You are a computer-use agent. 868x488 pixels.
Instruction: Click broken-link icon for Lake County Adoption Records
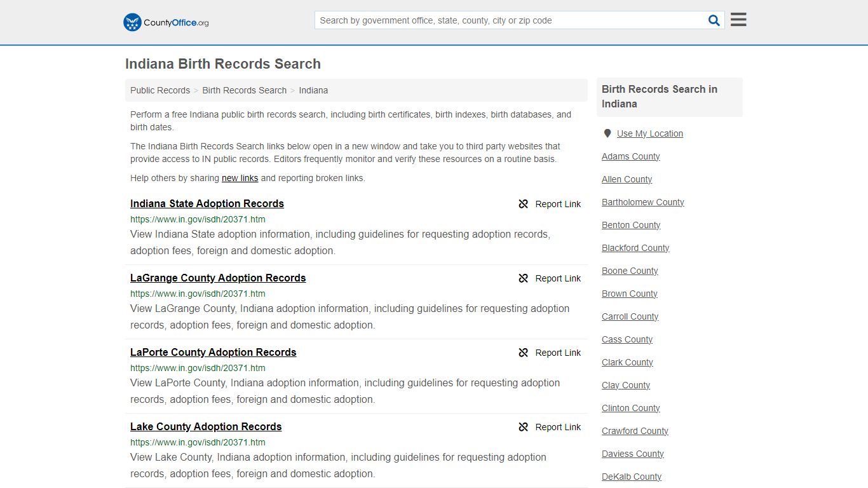point(524,427)
